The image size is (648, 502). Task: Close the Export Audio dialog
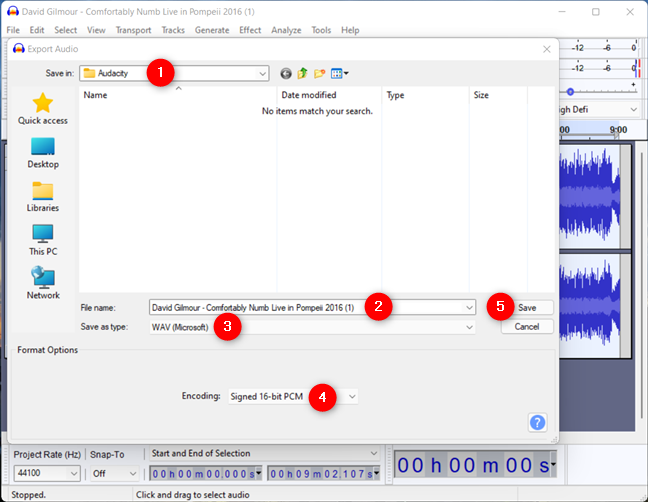pyautogui.click(x=546, y=49)
